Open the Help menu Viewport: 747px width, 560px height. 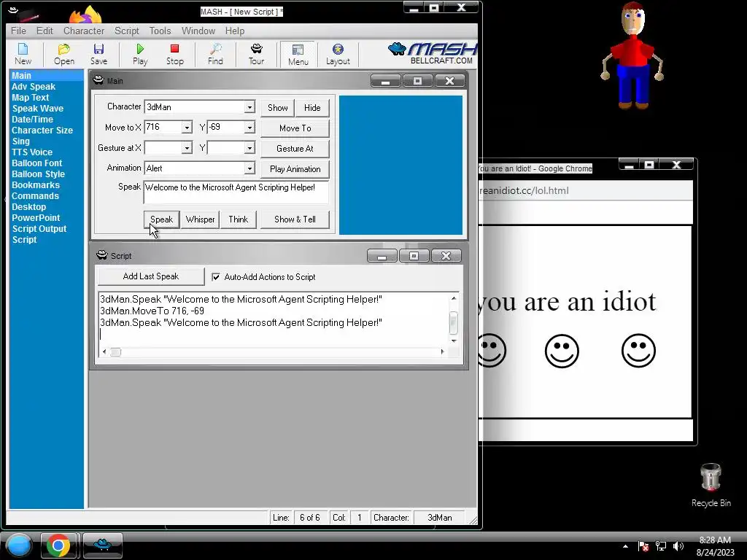pos(235,31)
